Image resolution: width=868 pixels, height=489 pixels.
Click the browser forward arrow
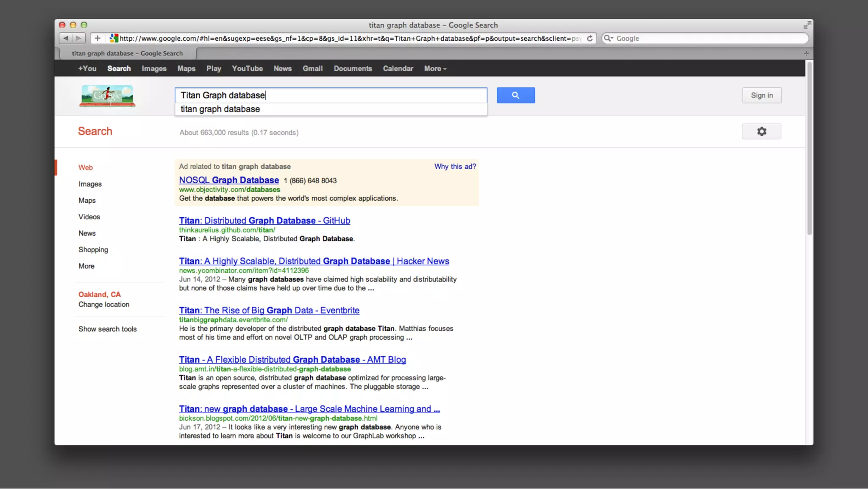(79, 38)
